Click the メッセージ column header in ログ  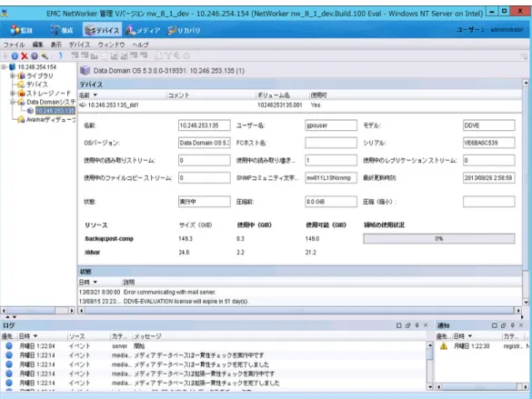point(279,336)
